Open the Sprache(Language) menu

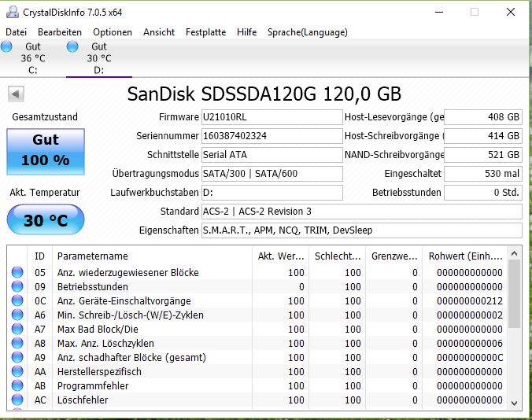(x=308, y=32)
